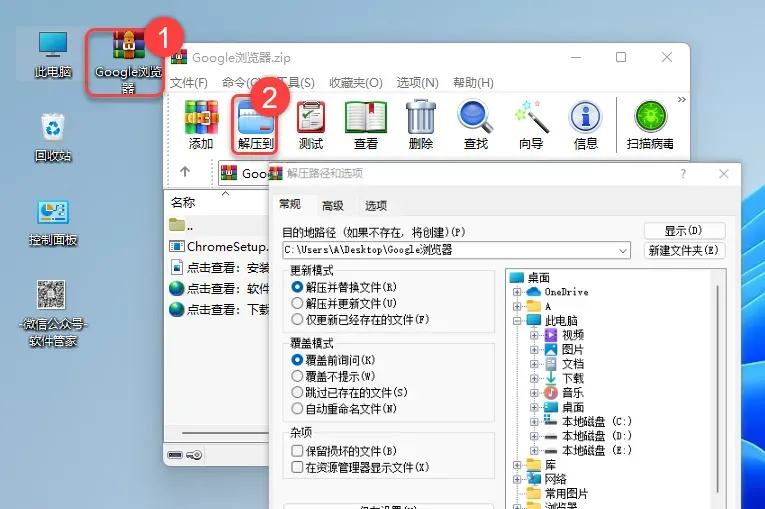Click the 解压到 (Extract To) toolbar icon
This screenshot has height=509, width=765.
(255, 124)
